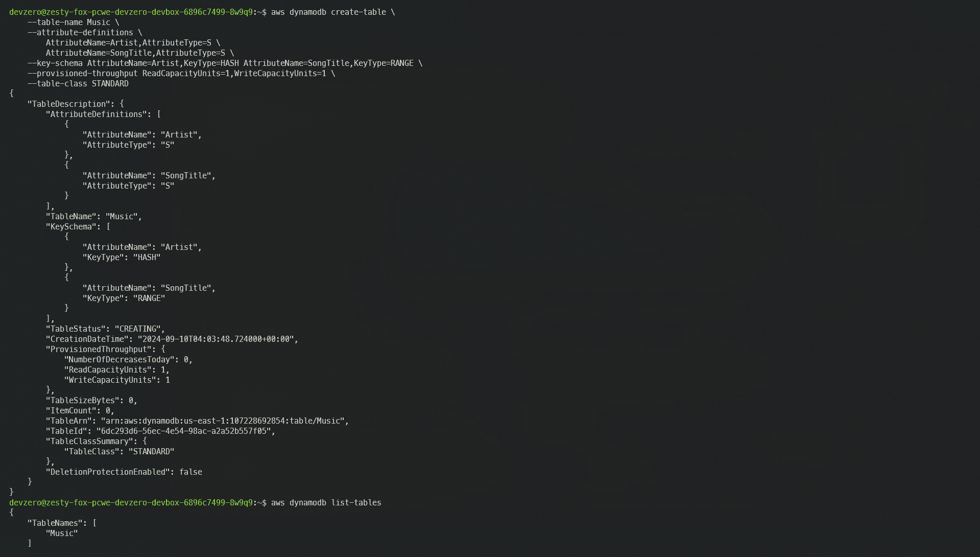Click the "--table-class STANDARD" line
This screenshot has width=980, height=557.
pos(78,84)
